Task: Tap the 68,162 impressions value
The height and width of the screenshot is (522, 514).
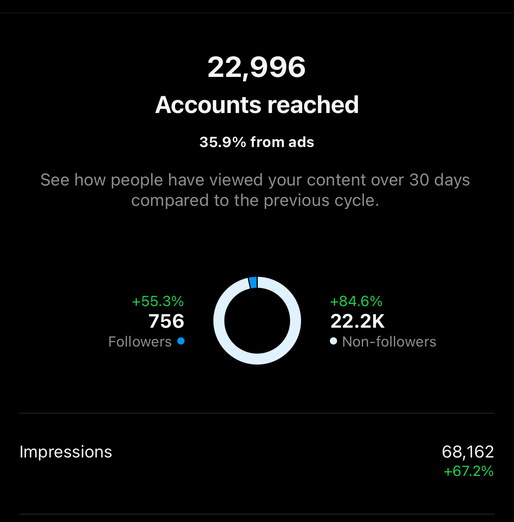Action: [468, 452]
